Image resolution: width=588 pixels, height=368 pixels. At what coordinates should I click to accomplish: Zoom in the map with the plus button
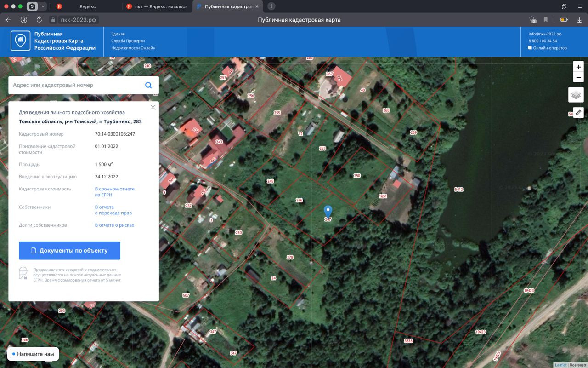(x=578, y=67)
